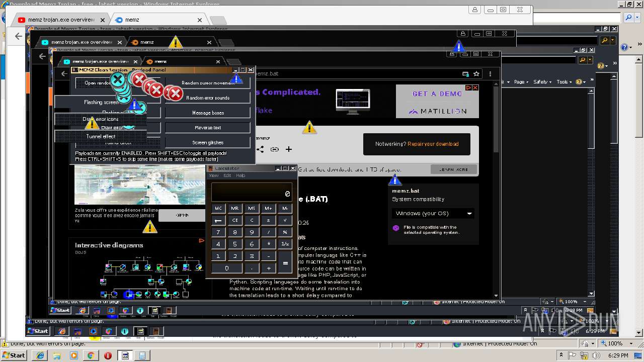644x362 pixels.
Task: Click the equals key on Calculator
Action: [x=285, y=262]
